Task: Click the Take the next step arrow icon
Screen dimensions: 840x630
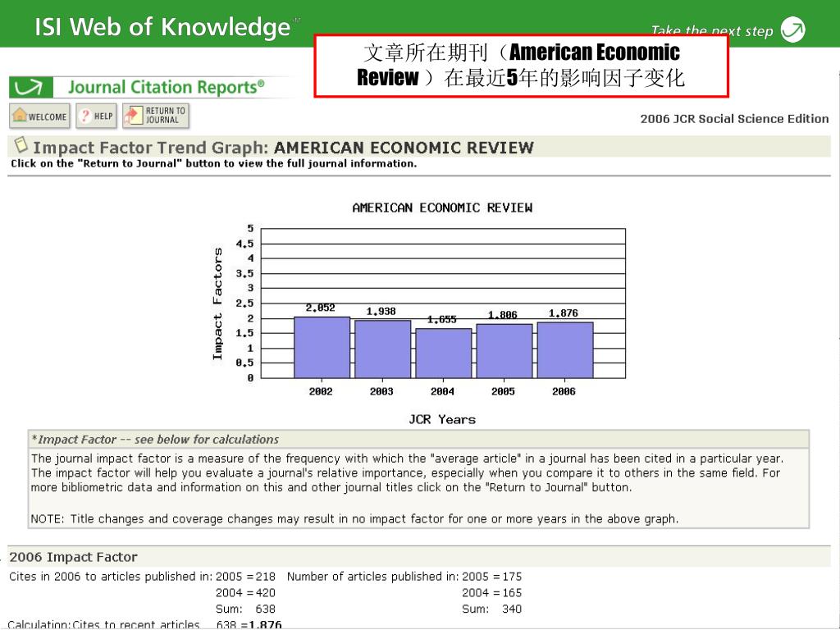Action: tap(793, 30)
